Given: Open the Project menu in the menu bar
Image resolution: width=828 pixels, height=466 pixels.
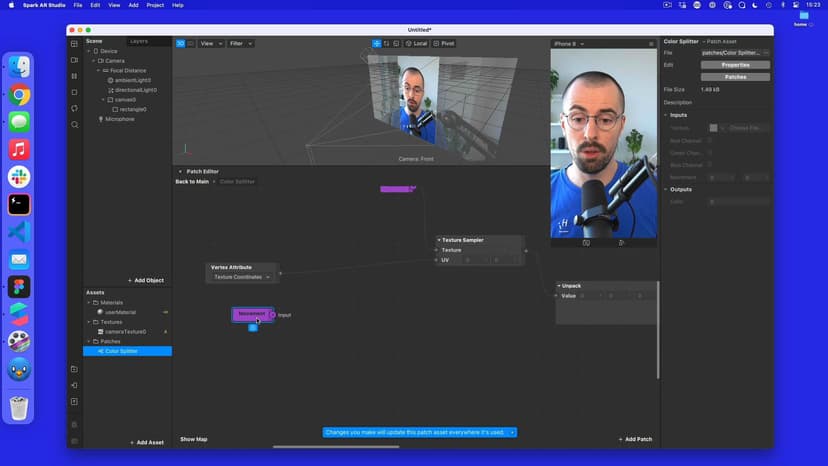Looking at the screenshot, I should 155,5.
